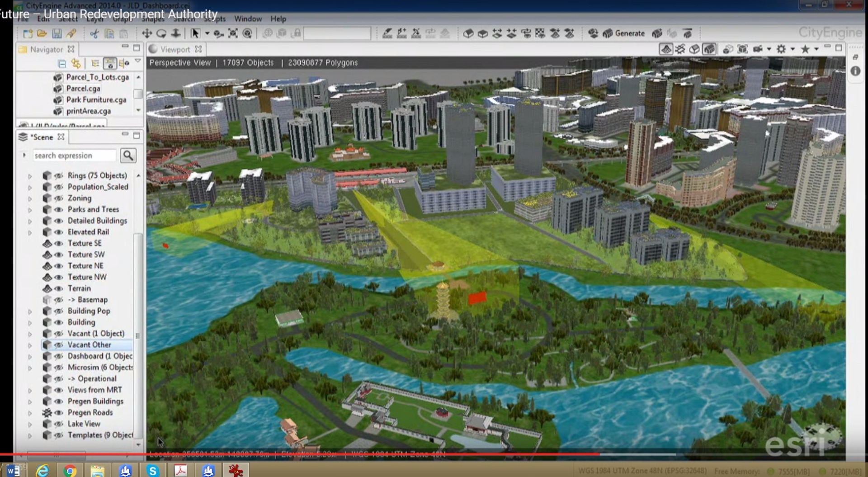
Task: Click the search expression input field
Action: click(x=74, y=156)
